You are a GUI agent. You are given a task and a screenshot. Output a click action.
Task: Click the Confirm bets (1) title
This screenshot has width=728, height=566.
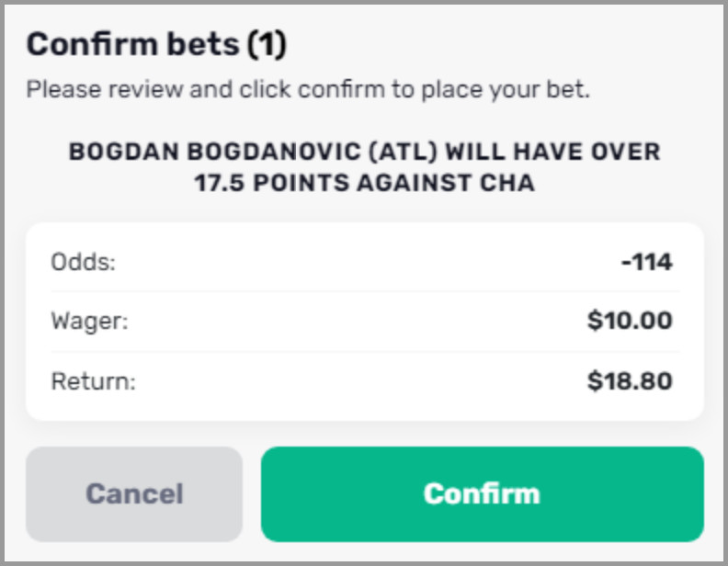(x=156, y=43)
